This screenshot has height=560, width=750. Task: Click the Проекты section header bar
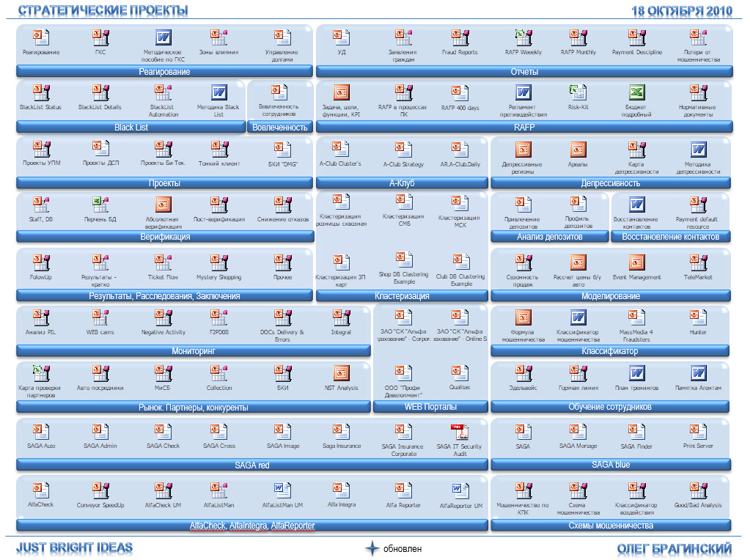pyautogui.click(x=164, y=183)
